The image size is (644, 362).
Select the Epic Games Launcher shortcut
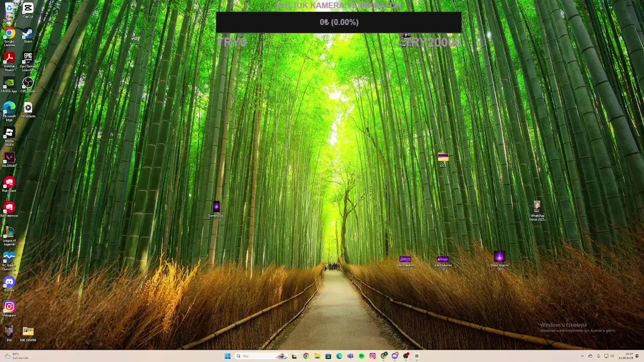pyautogui.click(x=28, y=62)
